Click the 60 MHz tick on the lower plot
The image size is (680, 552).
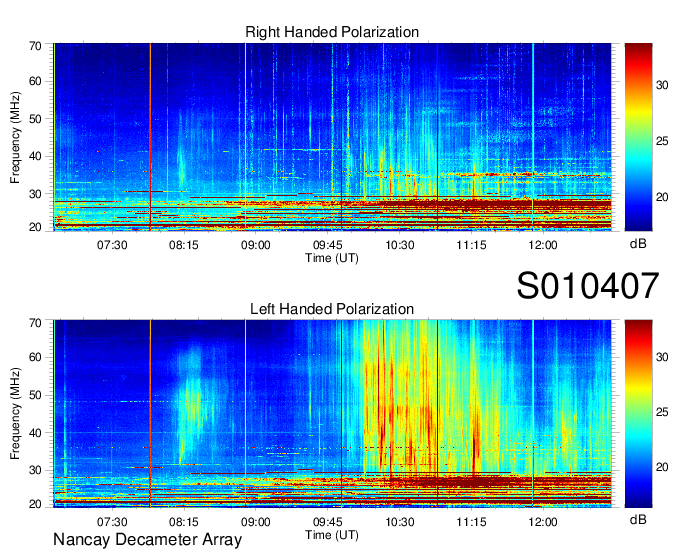click(x=36, y=358)
